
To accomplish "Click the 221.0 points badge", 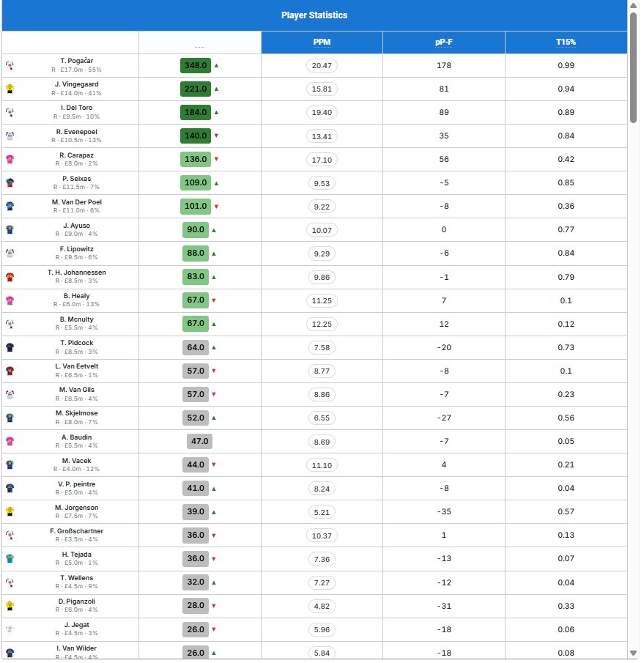I will [x=196, y=89].
